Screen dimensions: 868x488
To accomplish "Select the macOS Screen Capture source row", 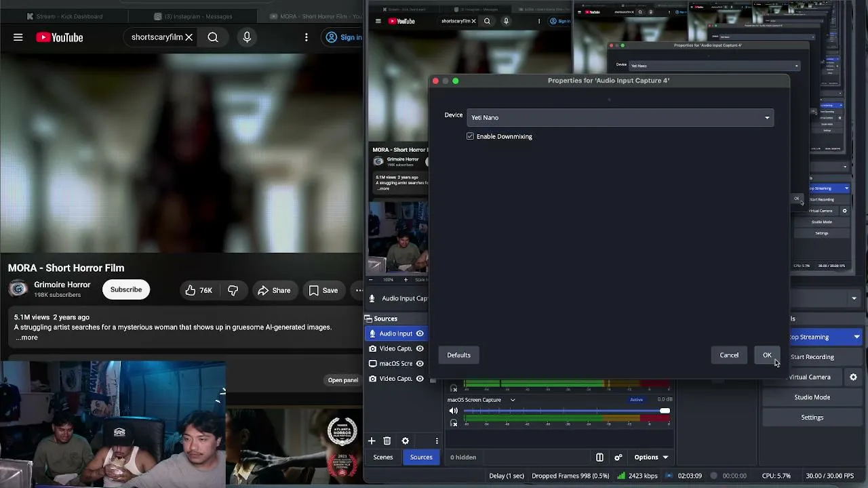I will pos(395,363).
